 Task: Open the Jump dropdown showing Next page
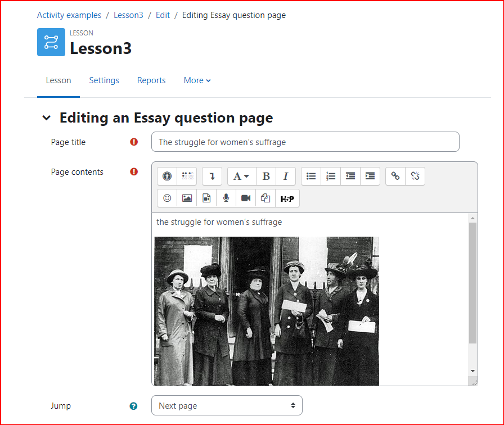(x=227, y=405)
